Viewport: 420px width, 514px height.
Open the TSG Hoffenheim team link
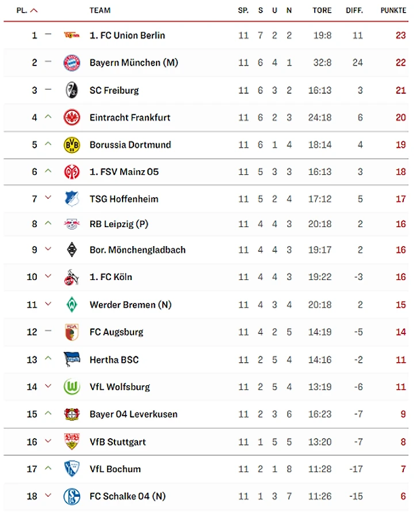pos(124,199)
